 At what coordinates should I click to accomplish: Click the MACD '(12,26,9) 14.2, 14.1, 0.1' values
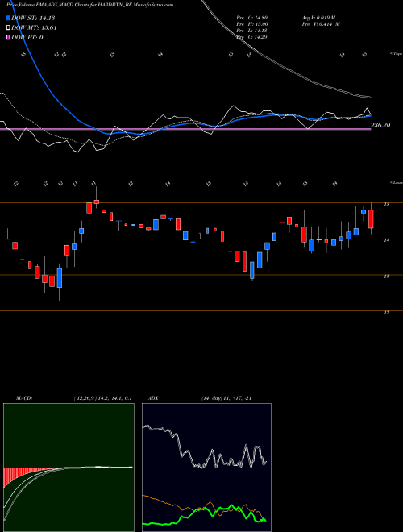[102, 398]
